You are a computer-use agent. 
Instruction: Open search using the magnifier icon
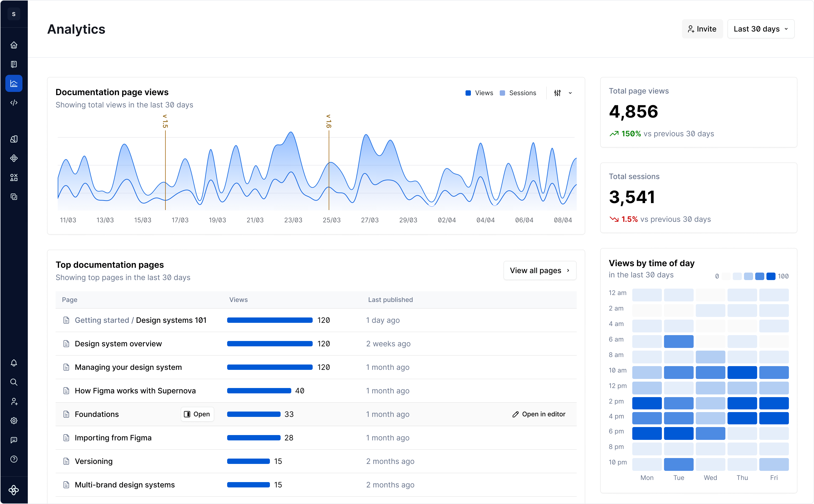(x=14, y=382)
